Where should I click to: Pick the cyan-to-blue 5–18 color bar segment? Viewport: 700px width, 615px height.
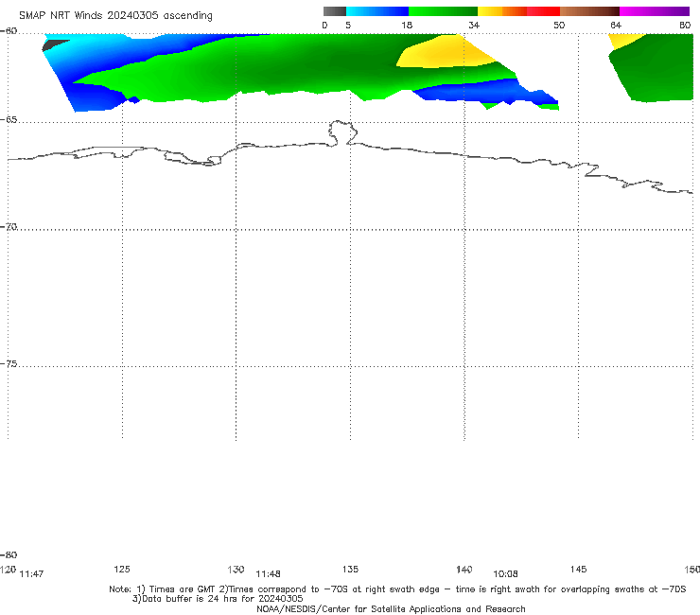tap(377, 11)
